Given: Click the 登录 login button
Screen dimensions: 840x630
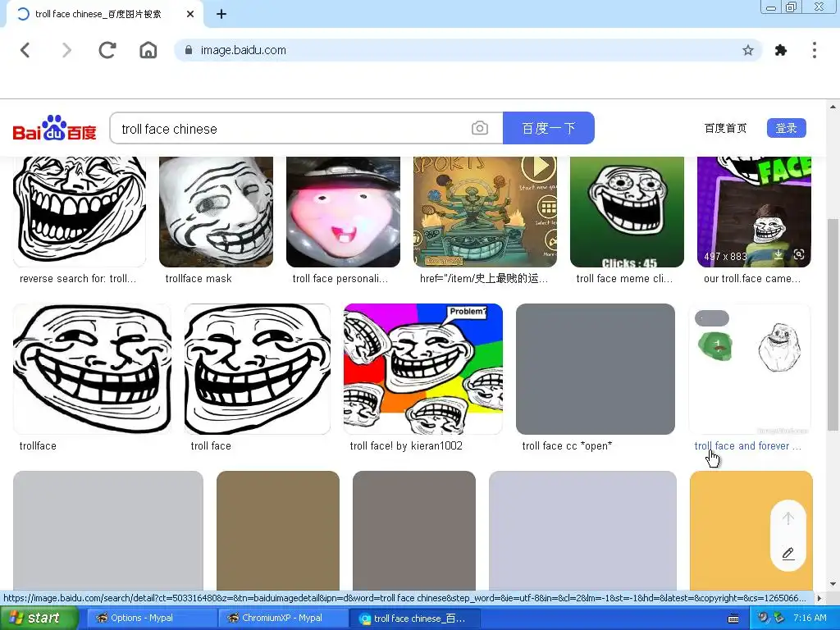Looking at the screenshot, I should pyautogui.click(x=787, y=129).
